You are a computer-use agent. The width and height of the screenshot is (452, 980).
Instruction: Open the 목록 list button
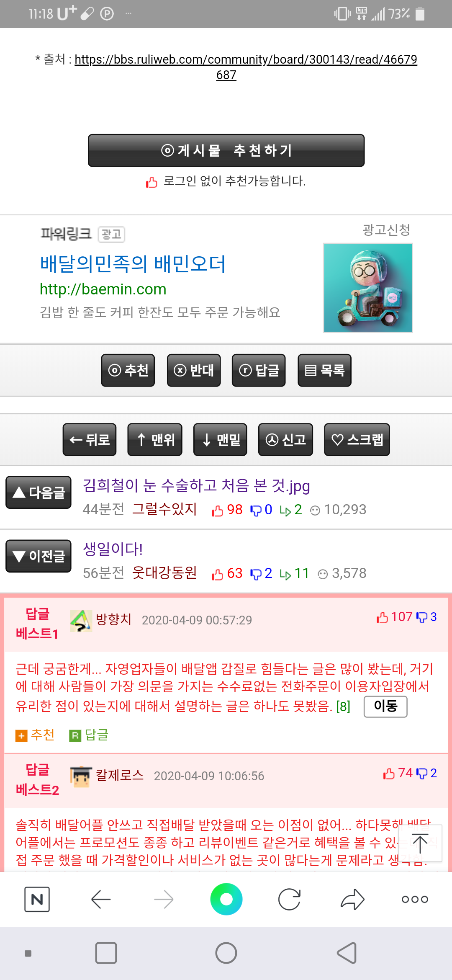tap(324, 370)
